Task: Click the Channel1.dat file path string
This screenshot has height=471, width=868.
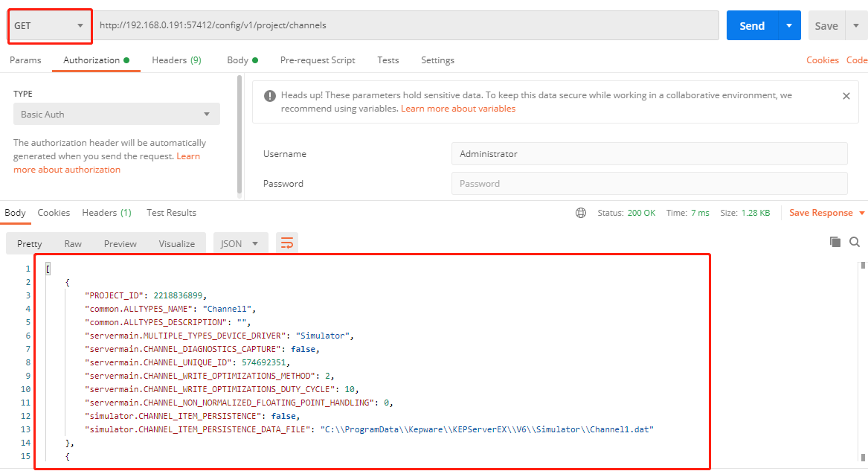Action: 486,429
